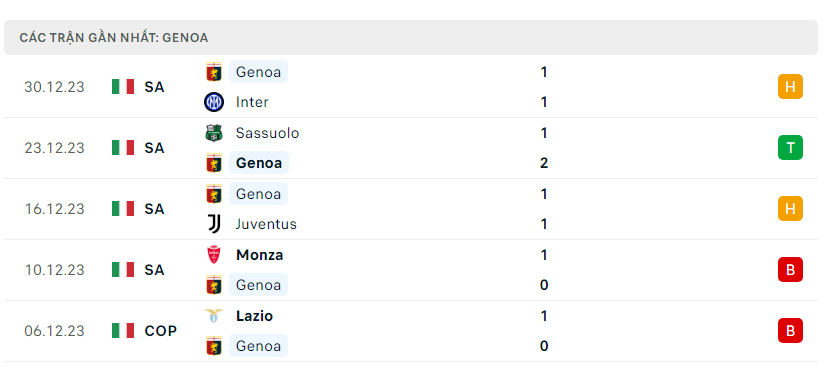This screenshot has height=370, width=824.
Task: Click the Monza club crest icon
Action: 214,255
